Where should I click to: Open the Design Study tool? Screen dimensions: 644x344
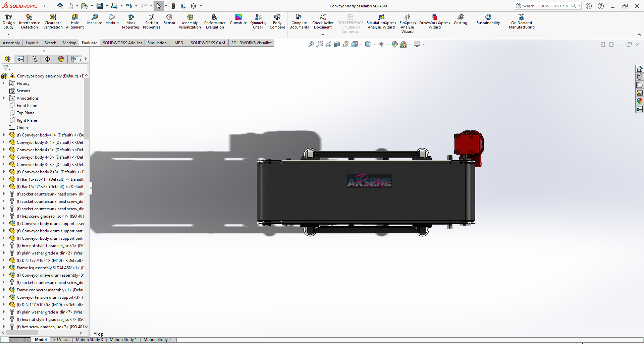click(x=9, y=21)
